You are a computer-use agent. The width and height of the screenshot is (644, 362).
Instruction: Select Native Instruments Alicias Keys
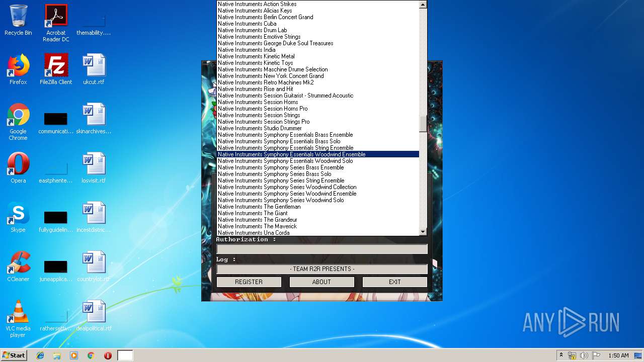[x=318, y=11]
